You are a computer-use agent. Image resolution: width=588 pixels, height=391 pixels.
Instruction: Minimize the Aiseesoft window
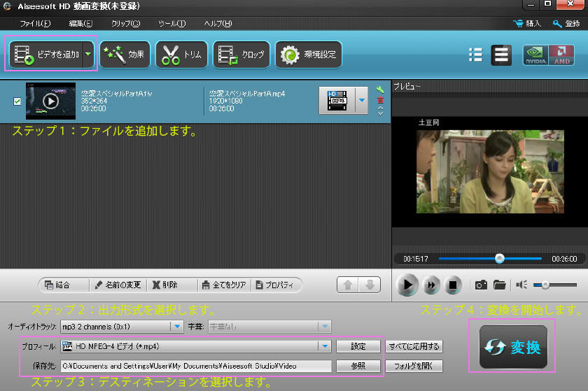(531, 4)
